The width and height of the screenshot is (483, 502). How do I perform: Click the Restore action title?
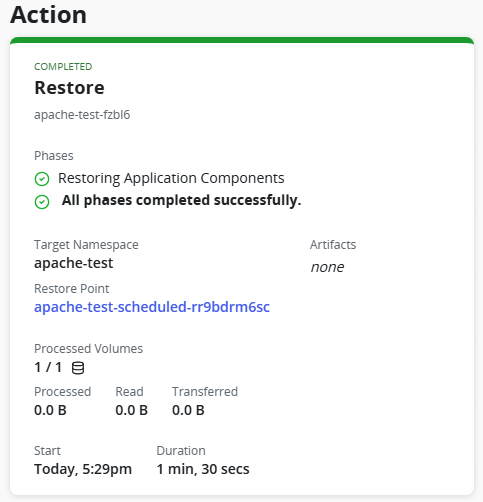pyautogui.click(x=69, y=88)
